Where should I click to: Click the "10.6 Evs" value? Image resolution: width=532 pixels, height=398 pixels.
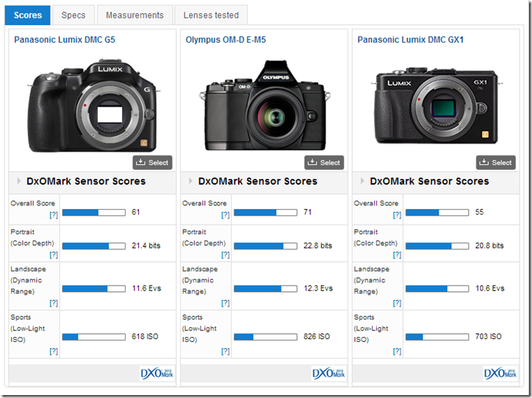pyautogui.click(x=489, y=288)
